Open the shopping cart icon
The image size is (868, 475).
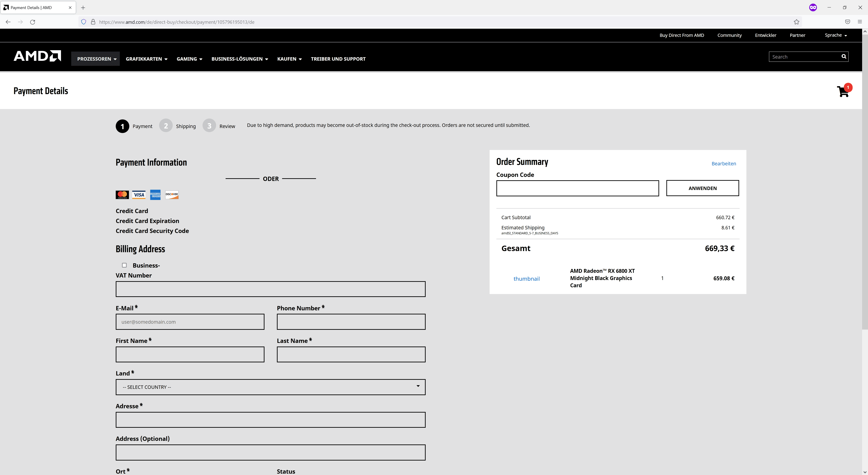(843, 91)
